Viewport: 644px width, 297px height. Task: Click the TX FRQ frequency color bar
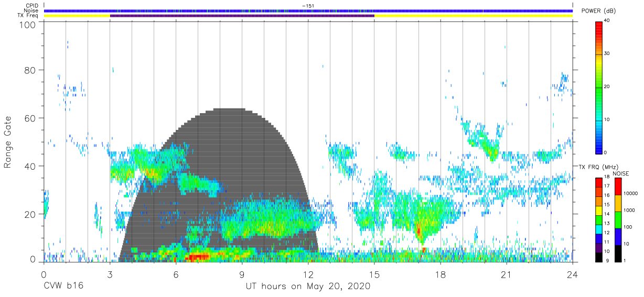(x=599, y=219)
